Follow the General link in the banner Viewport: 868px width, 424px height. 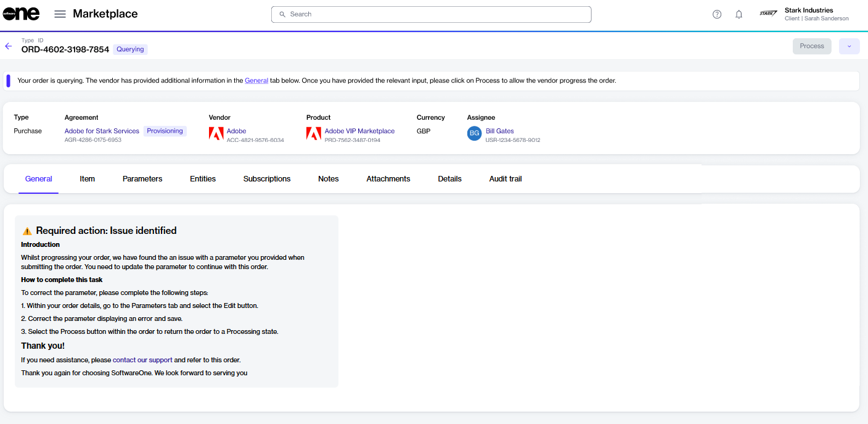[x=256, y=81]
